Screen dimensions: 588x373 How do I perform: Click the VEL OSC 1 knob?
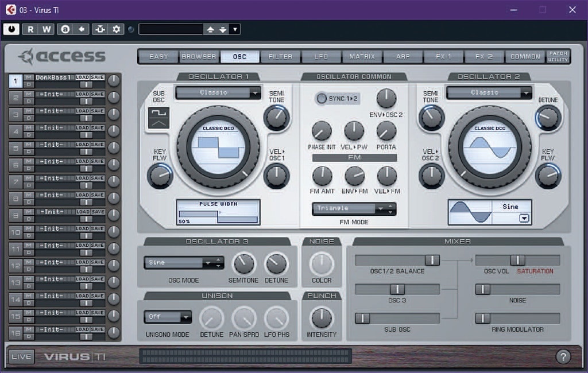pos(276,176)
